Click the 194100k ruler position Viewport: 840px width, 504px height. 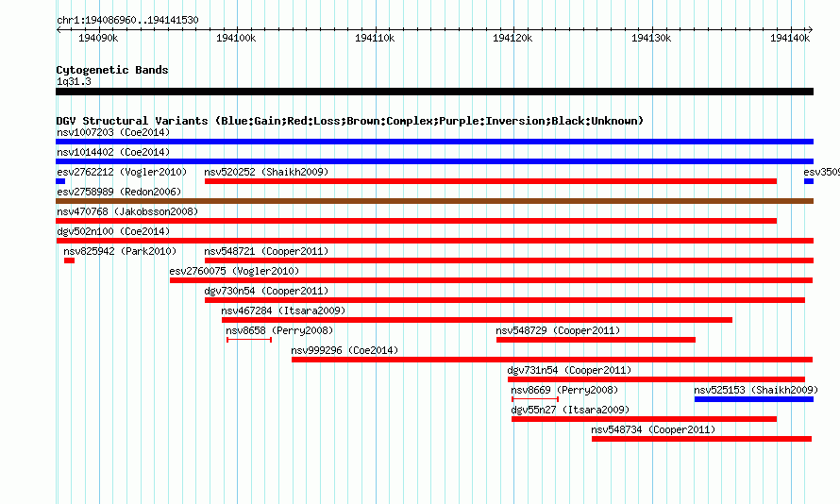(x=236, y=38)
